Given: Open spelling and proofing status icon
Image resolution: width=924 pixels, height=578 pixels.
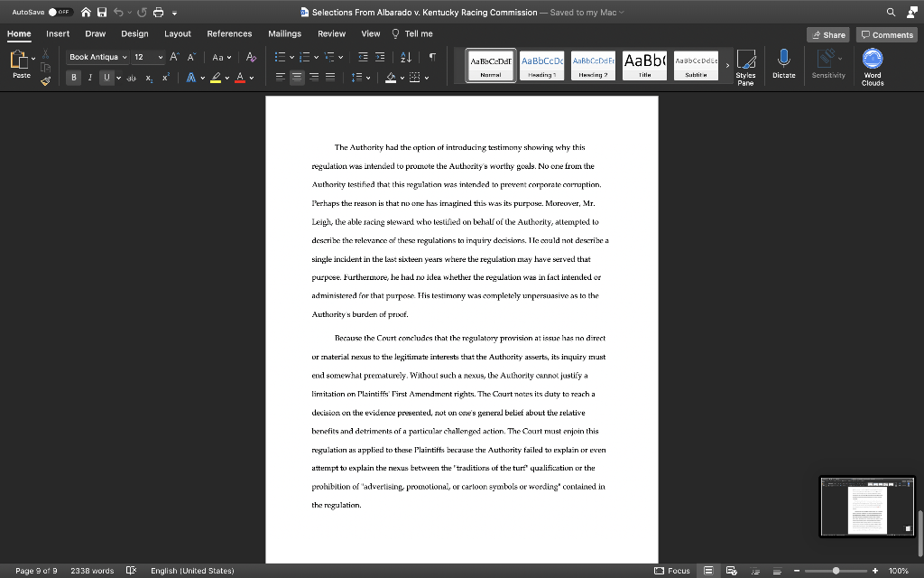Looking at the screenshot, I should [132, 571].
